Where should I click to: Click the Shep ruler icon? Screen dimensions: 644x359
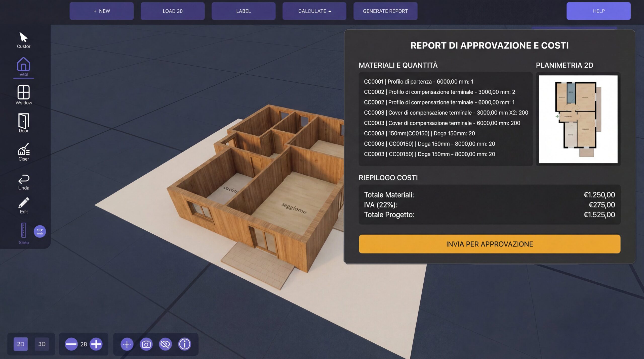pyautogui.click(x=23, y=230)
